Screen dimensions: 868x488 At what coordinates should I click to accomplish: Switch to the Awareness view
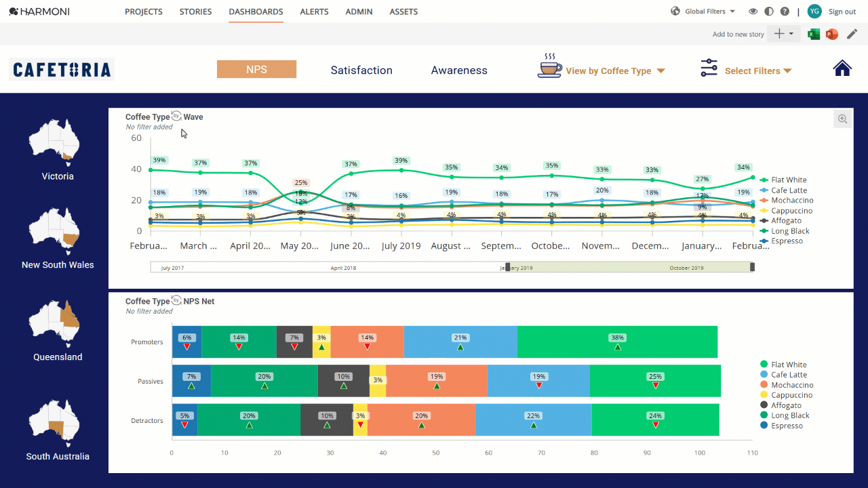pos(459,70)
